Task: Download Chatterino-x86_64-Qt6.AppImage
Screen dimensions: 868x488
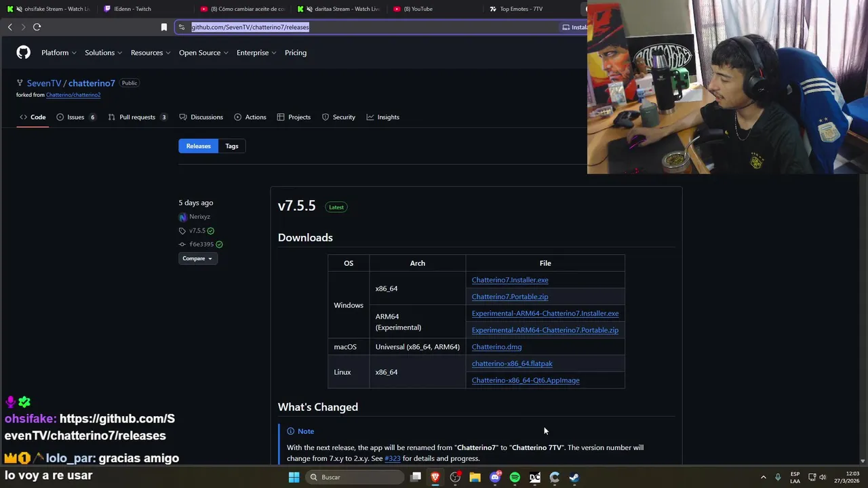Action: (x=526, y=380)
